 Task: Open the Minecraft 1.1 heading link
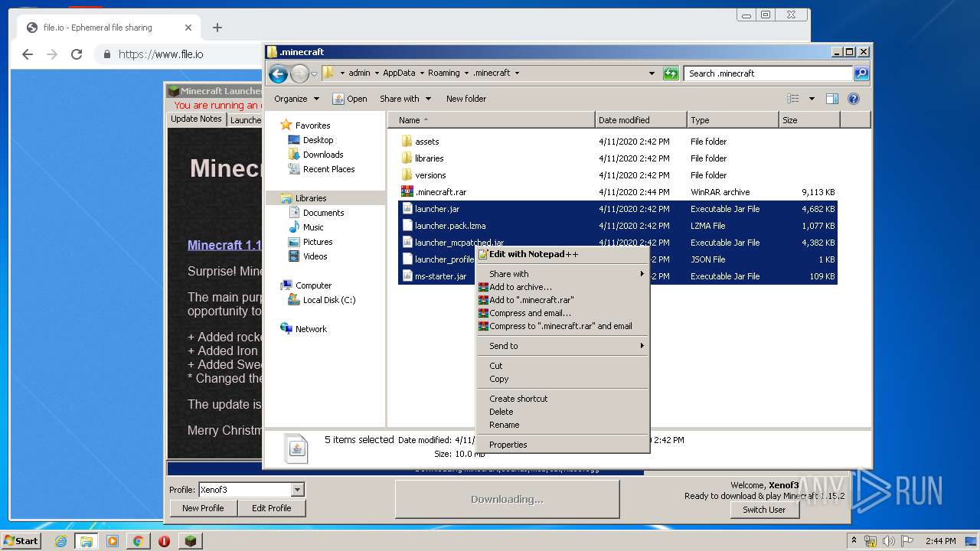pyautogui.click(x=225, y=245)
